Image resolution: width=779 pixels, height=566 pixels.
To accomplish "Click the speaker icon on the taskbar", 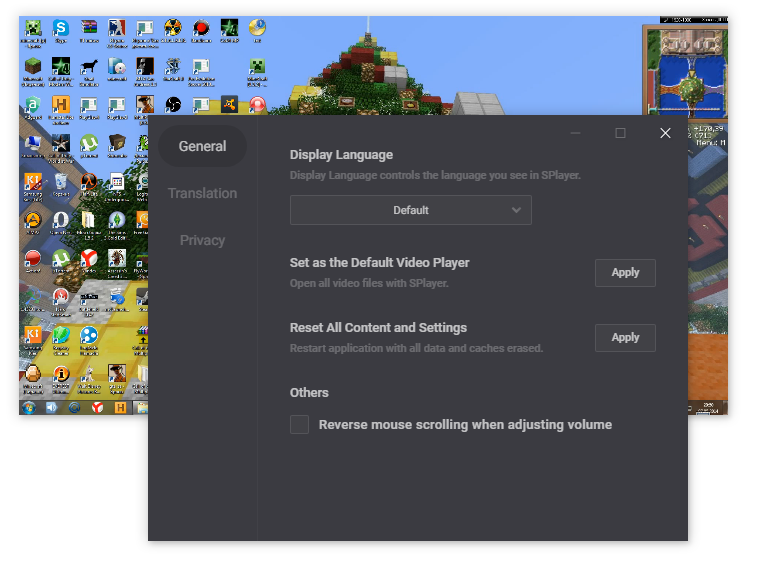I will 52,407.
